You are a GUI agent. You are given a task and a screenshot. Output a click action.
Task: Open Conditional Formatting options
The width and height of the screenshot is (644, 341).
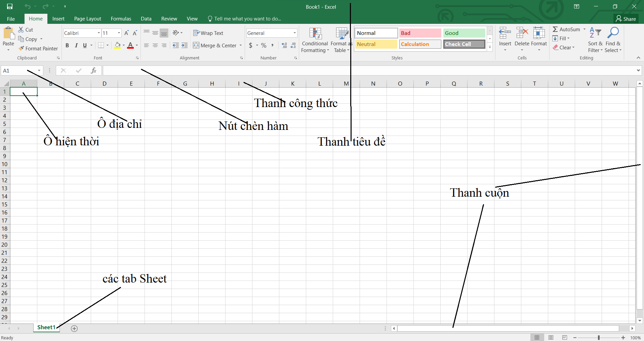[315, 40]
